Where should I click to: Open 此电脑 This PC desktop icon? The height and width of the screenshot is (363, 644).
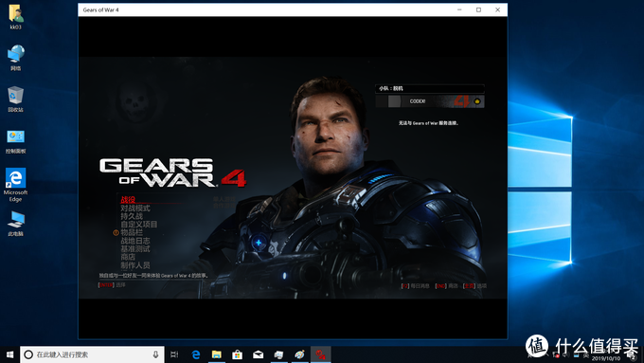[15, 224]
